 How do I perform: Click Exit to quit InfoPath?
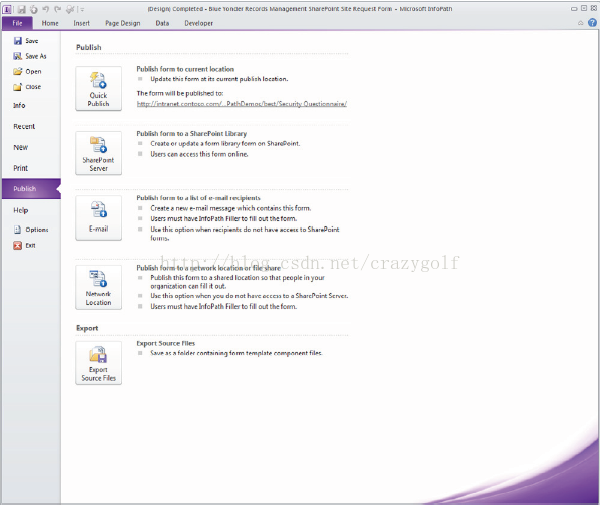tap(24, 245)
